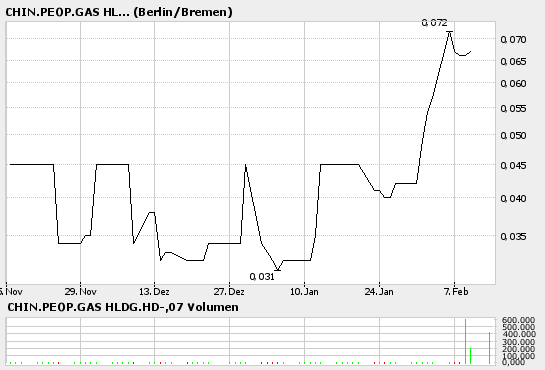545x370 pixels.
Task: Select the 24. Jan date label
Action: point(379,292)
